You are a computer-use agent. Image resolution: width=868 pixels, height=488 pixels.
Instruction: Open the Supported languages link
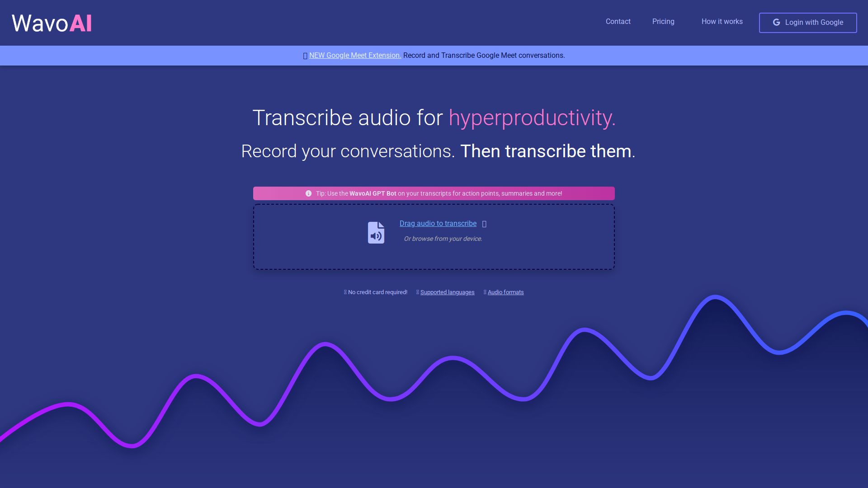tap(448, 292)
